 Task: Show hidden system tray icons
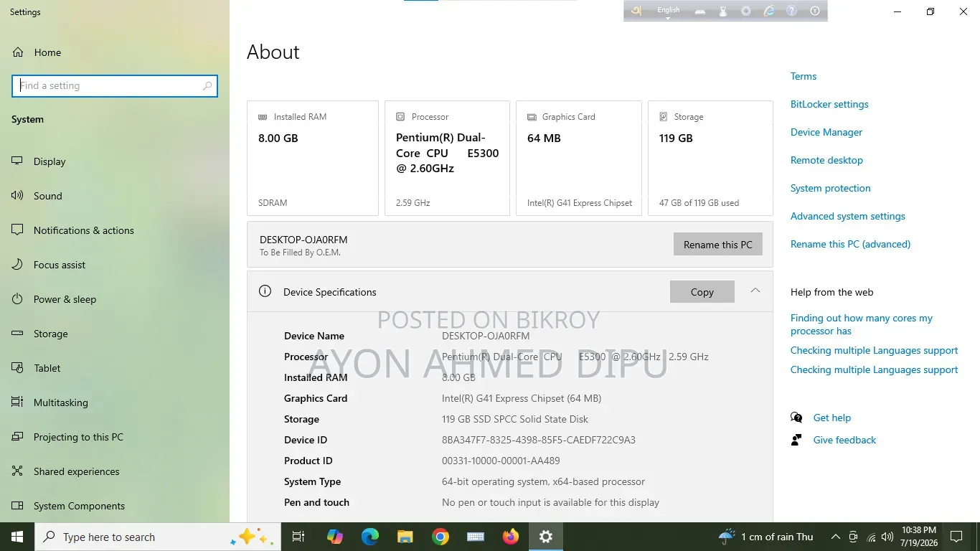pos(835,537)
